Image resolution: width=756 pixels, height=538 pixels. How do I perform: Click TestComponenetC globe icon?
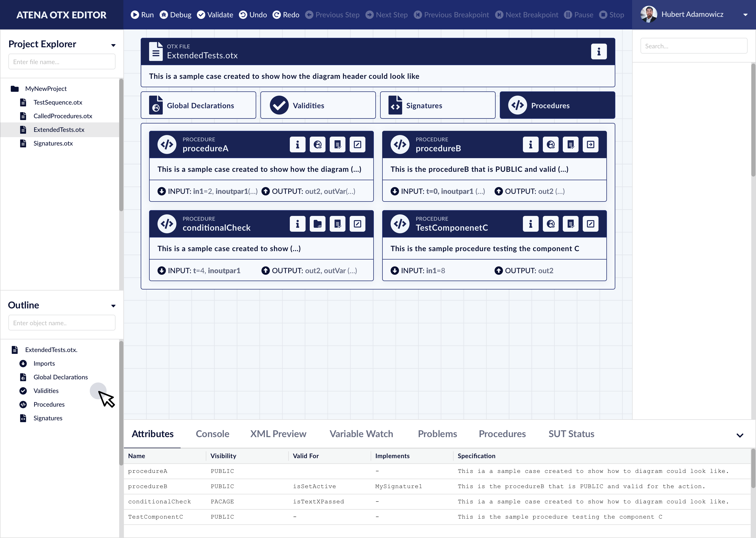click(x=550, y=224)
